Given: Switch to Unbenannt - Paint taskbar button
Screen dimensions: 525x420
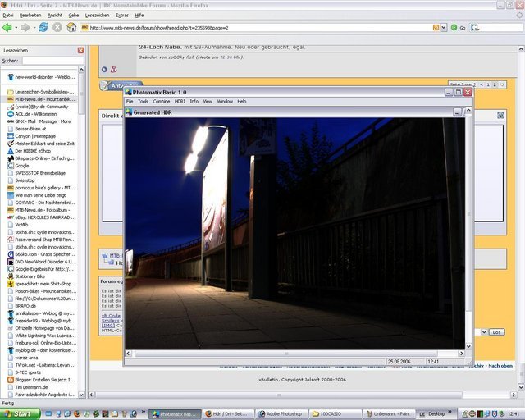Looking at the screenshot, I should pos(389,414).
